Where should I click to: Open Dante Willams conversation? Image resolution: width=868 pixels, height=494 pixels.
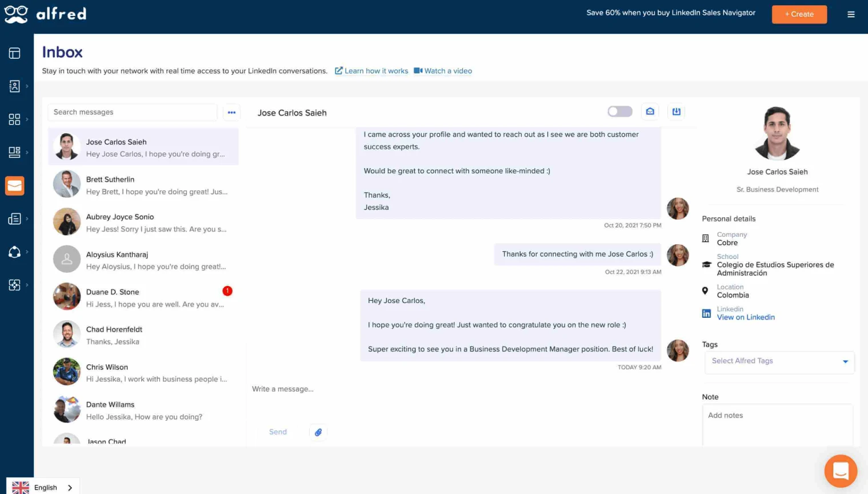[x=143, y=410]
